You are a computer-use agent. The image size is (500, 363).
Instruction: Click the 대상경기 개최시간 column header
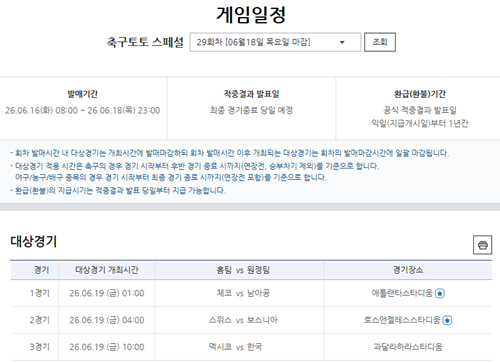click(x=107, y=270)
